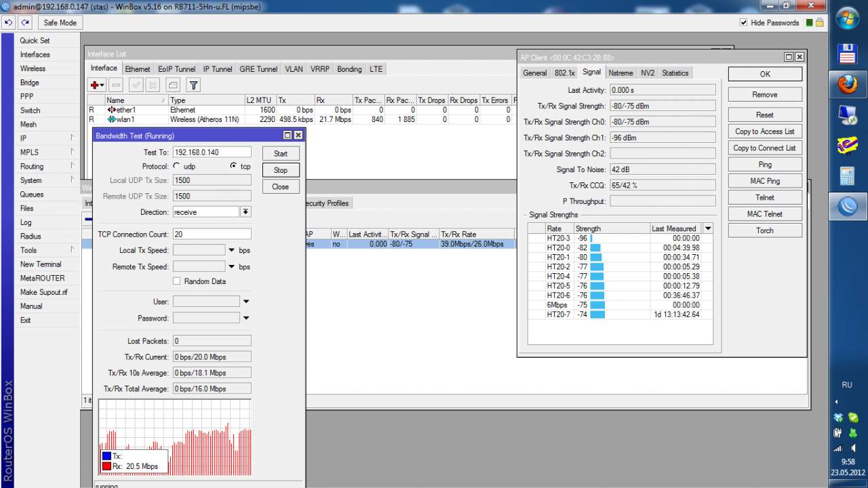
Task: Switch to the Nstreme tab
Action: click(620, 73)
